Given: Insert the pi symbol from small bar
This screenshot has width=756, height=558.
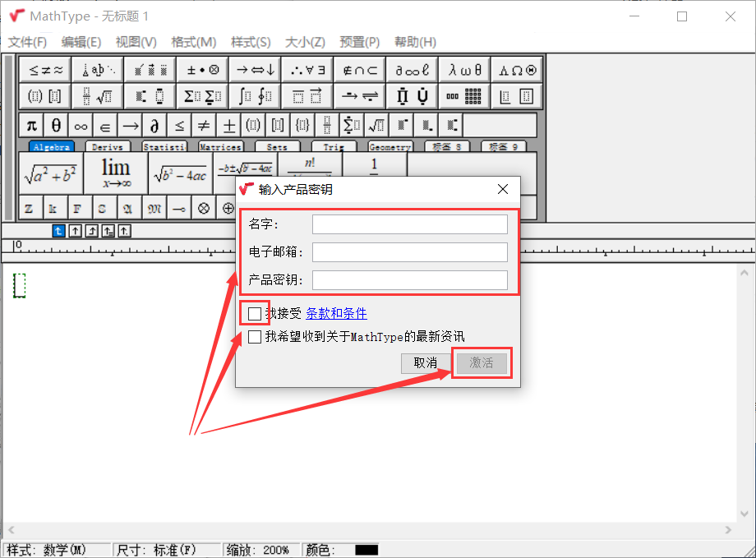Looking at the screenshot, I should tap(31, 126).
